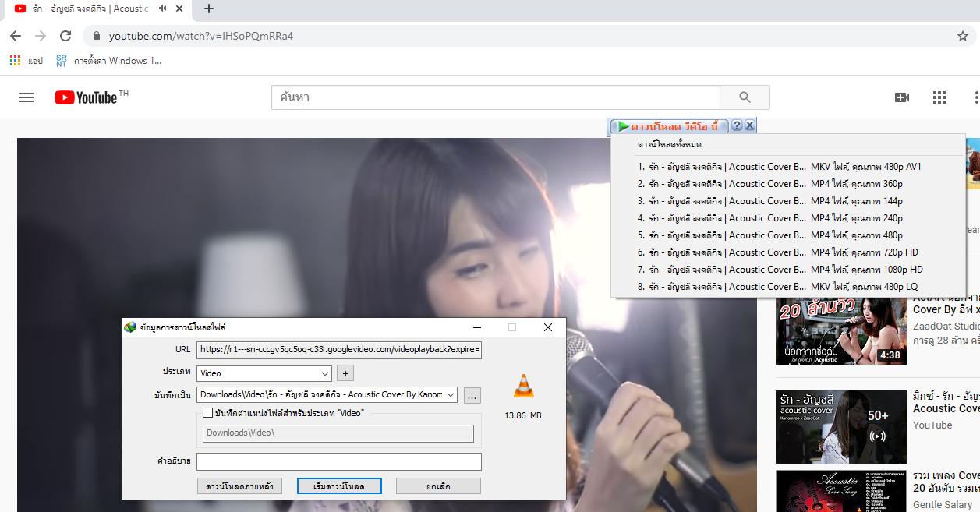
Task: Click the description text field
Action: click(x=338, y=461)
